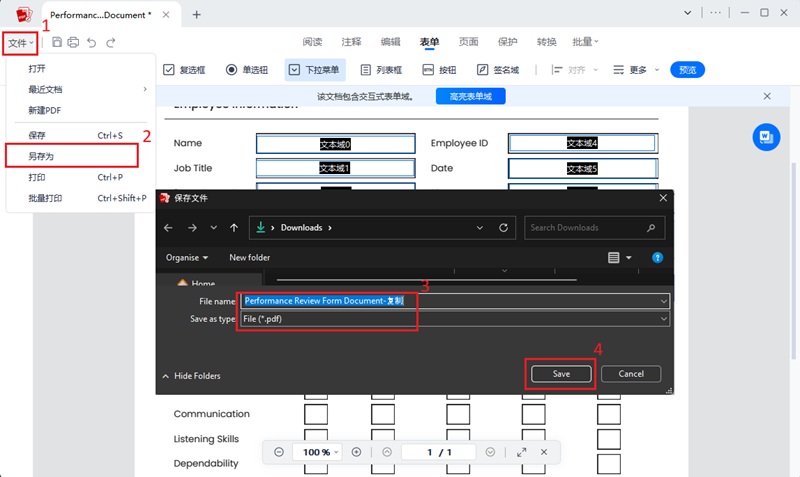This screenshot has width=800, height=477.
Task: Choose 打印 (Print) menu item
Action: [81, 177]
